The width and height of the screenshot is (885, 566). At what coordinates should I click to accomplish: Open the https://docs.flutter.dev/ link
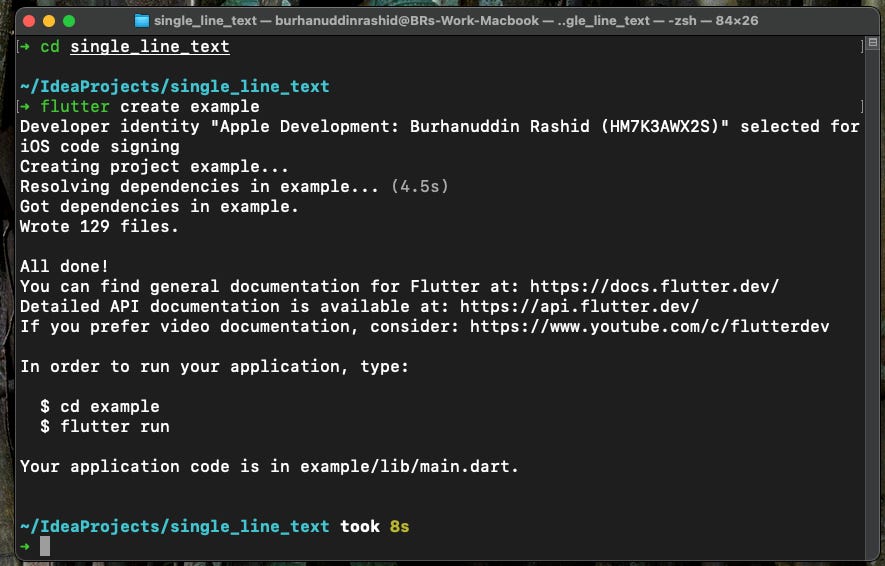pos(654,286)
